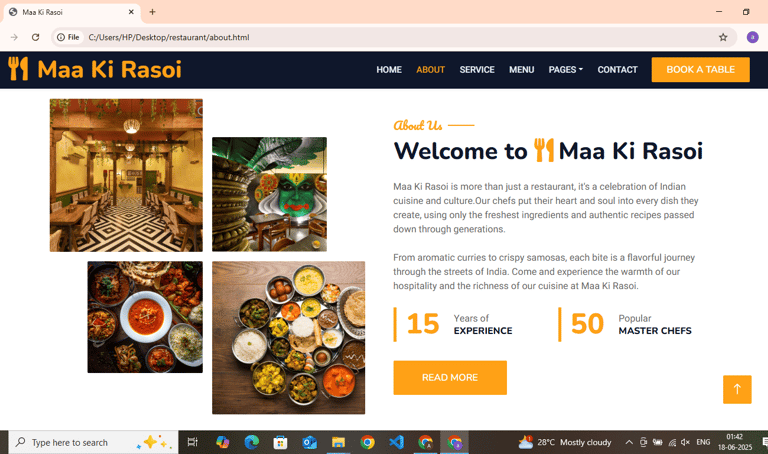
Task: Click the Read More button
Action: [x=450, y=378]
